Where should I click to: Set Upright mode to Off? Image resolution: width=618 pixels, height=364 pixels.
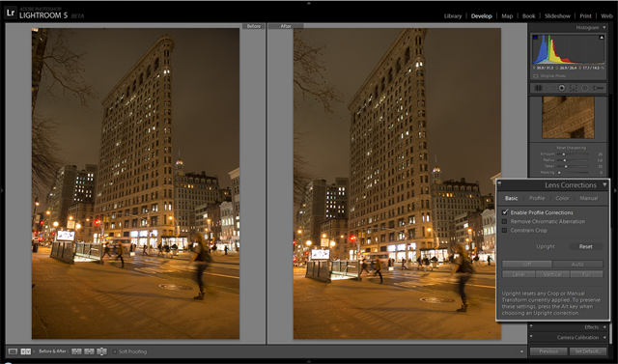pyautogui.click(x=527, y=264)
